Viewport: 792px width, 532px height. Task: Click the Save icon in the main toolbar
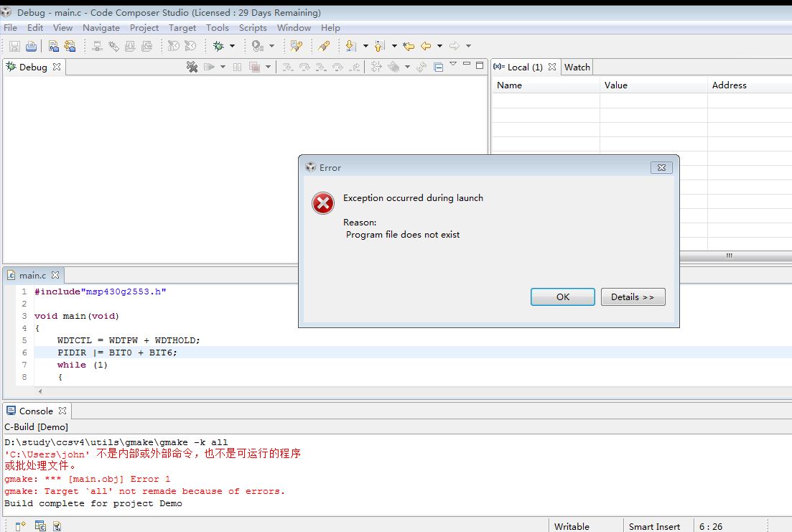pyautogui.click(x=14, y=47)
